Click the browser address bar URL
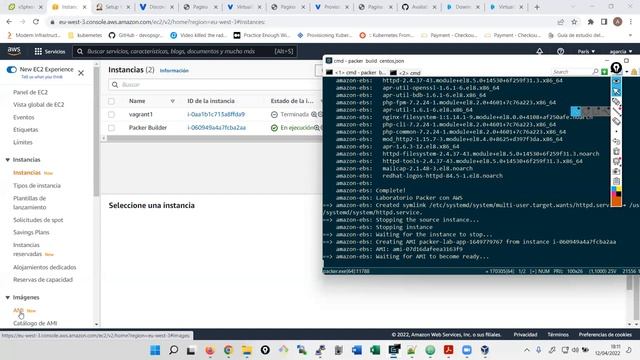Viewport: 640px width, 360px height. coord(162,22)
